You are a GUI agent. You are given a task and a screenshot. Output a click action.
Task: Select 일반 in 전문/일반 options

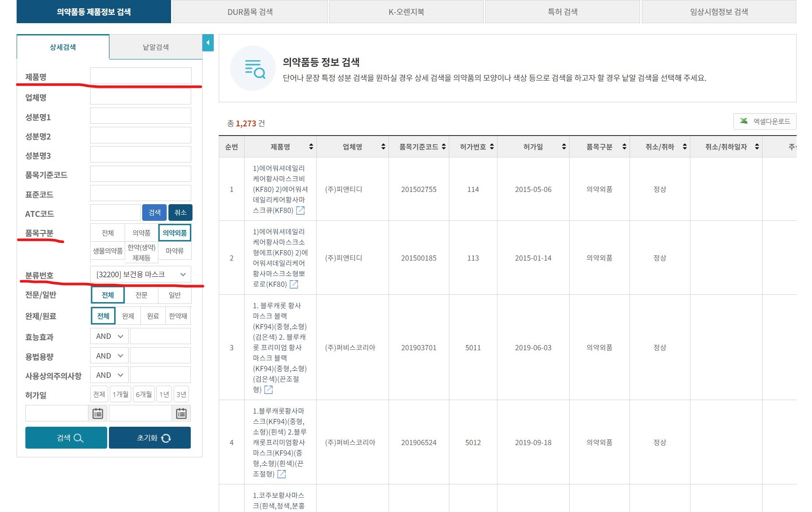point(175,295)
